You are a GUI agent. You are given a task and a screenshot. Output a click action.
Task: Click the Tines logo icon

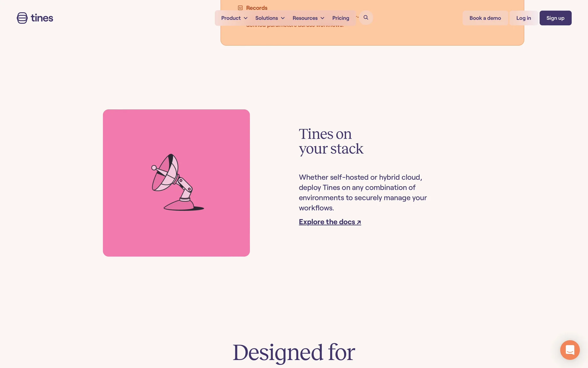22,18
